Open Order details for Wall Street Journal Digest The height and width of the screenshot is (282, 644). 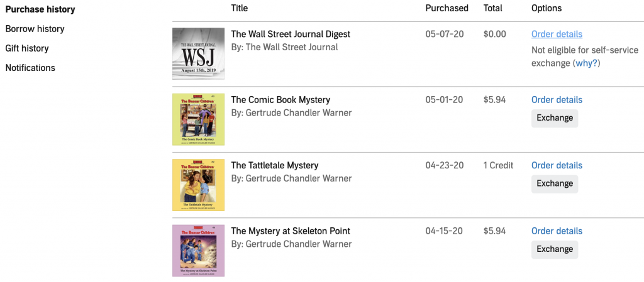tap(557, 34)
